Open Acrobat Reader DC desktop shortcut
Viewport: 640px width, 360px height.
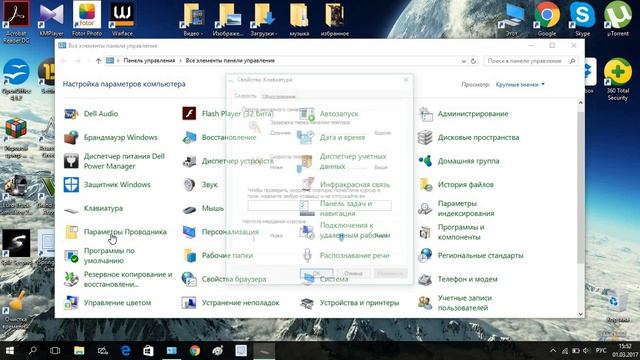click(x=16, y=22)
